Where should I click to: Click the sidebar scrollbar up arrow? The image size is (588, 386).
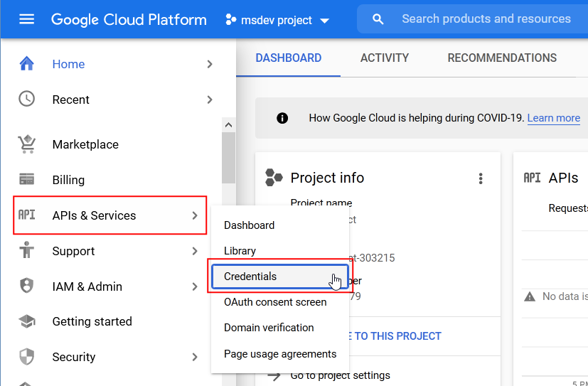pyautogui.click(x=228, y=125)
